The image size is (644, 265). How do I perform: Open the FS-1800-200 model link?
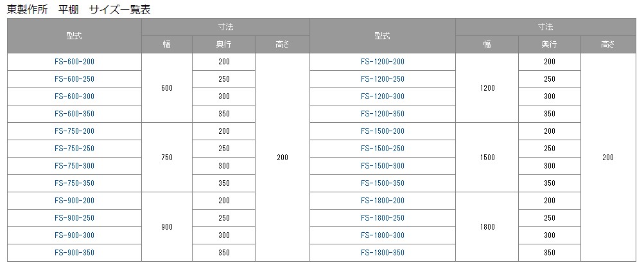click(383, 201)
